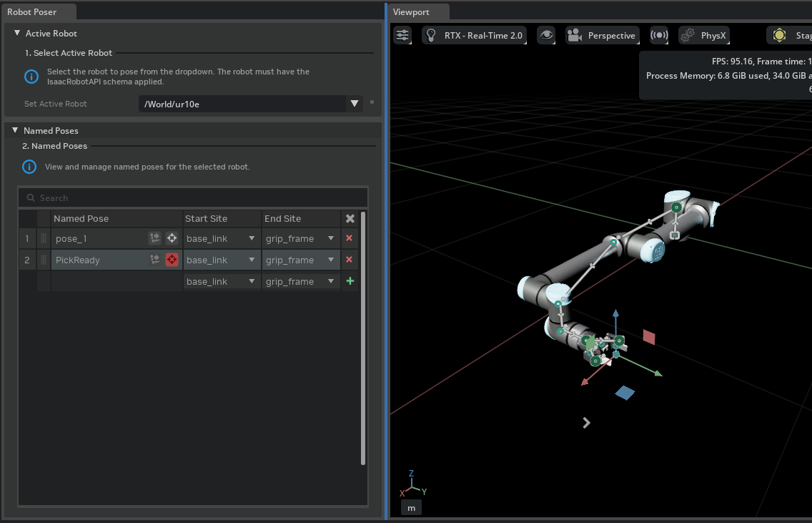This screenshot has width=812, height=523.
Task: Click the joint apply icon on pose_1 row
Action: (x=155, y=238)
